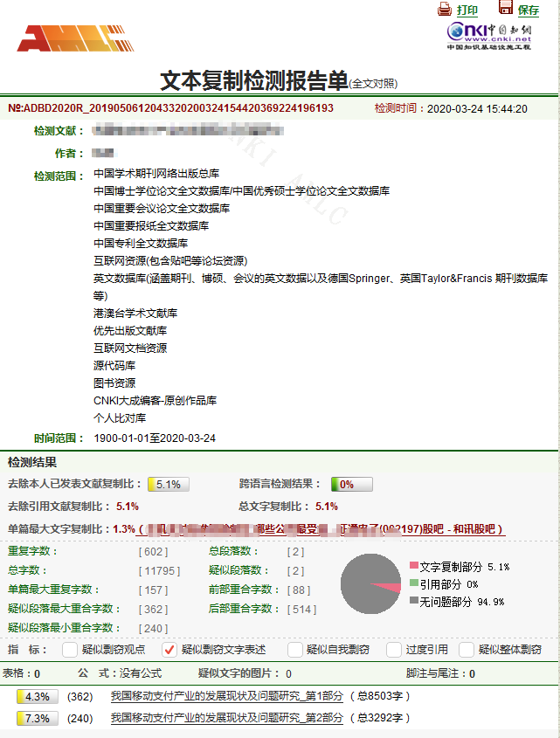This screenshot has height=738, width=560.
Task: Click the 后部重合字数 value [514]
Action: (x=301, y=610)
